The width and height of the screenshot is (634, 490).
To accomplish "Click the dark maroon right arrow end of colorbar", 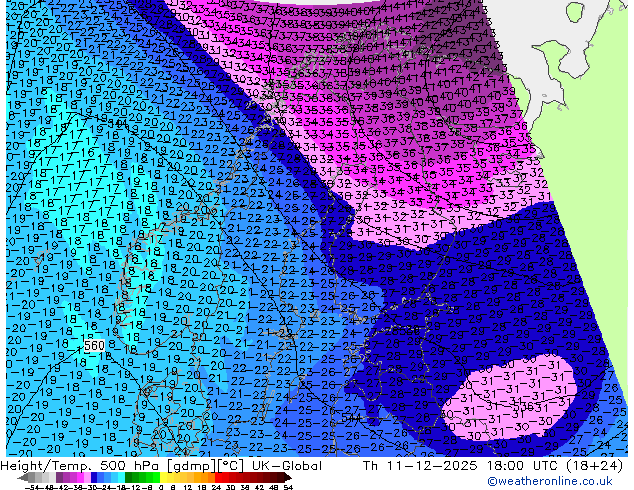I will click(288, 478).
